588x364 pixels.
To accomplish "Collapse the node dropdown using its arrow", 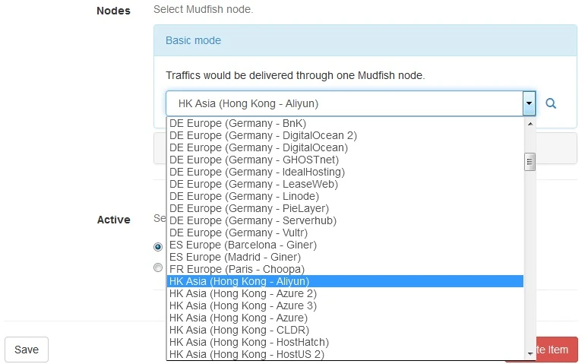I will click(529, 103).
